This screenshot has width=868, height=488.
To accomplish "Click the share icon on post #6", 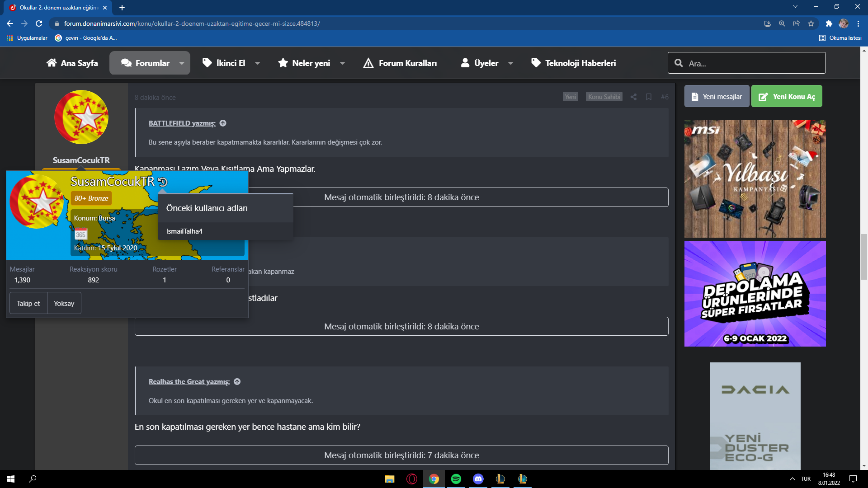I will pos(633,97).
